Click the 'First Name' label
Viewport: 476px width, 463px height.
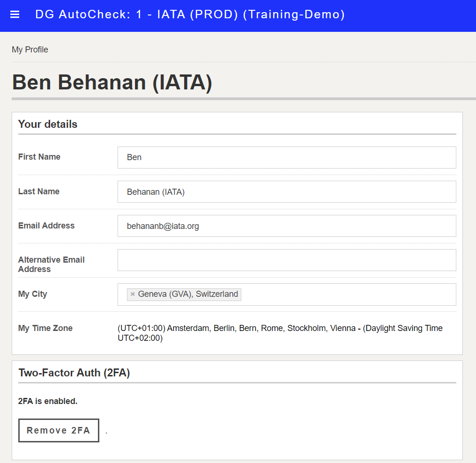(39, 157)
